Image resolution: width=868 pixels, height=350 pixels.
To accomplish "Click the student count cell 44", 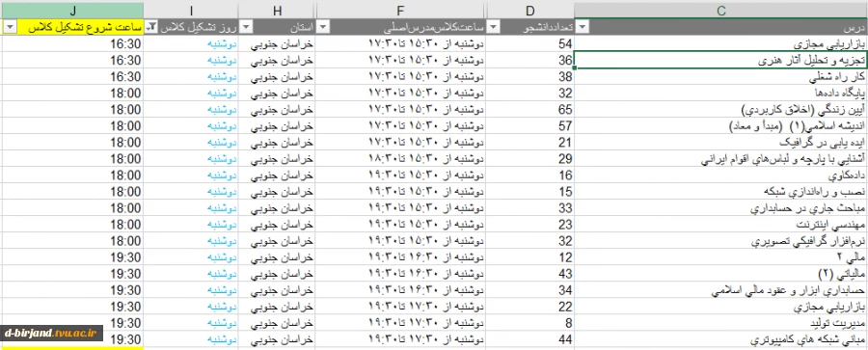I will [530, 339].
